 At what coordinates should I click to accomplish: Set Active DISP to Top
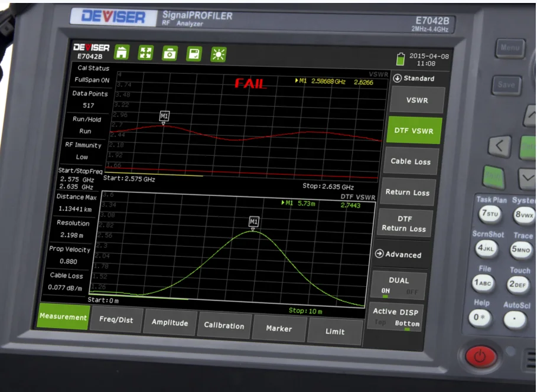pos(380,324)
